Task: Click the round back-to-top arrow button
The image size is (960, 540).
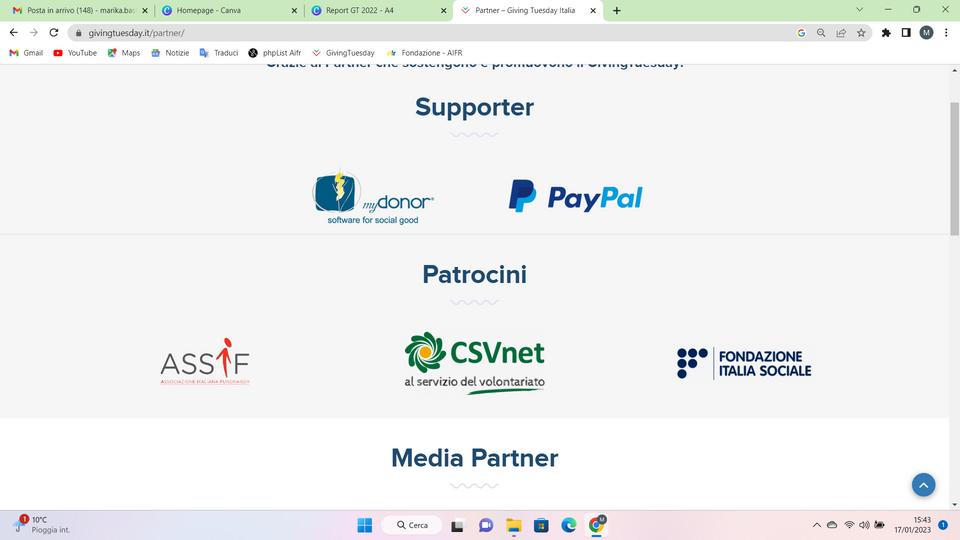Action: click(923, 485)
